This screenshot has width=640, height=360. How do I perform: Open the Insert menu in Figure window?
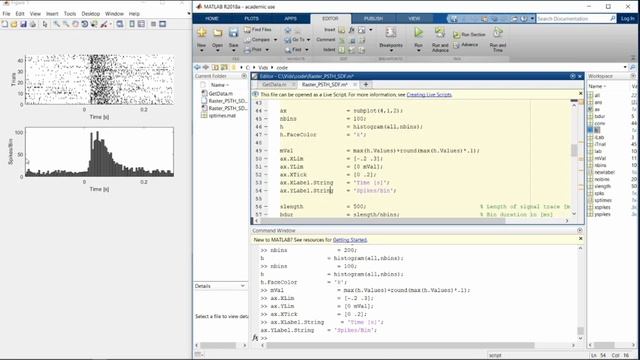(x=52, y=13)
